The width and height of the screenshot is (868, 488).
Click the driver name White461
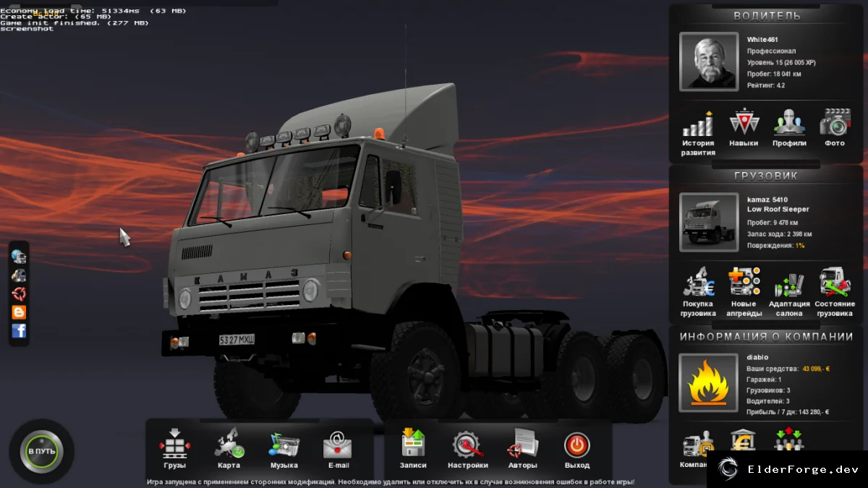[762, 40]
